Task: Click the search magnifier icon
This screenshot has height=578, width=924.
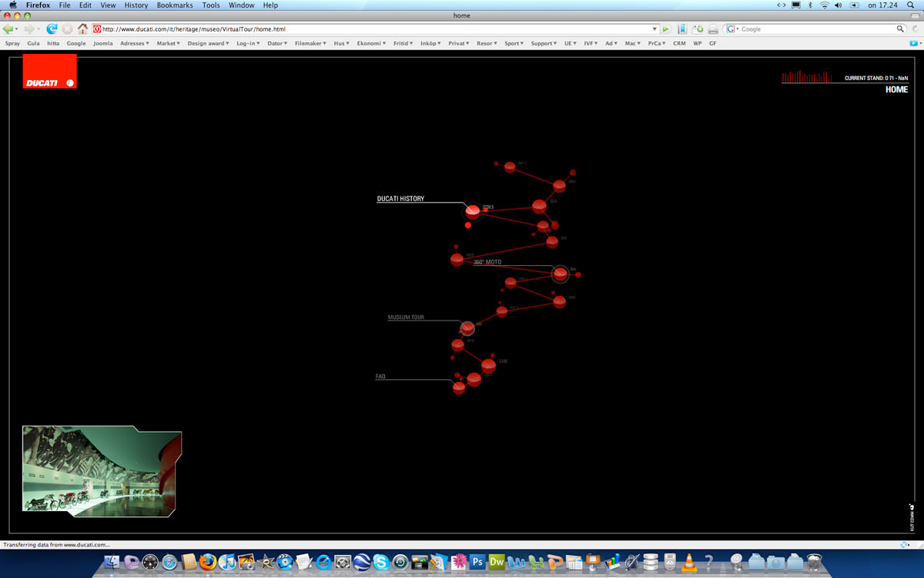Action: [900, 29]
